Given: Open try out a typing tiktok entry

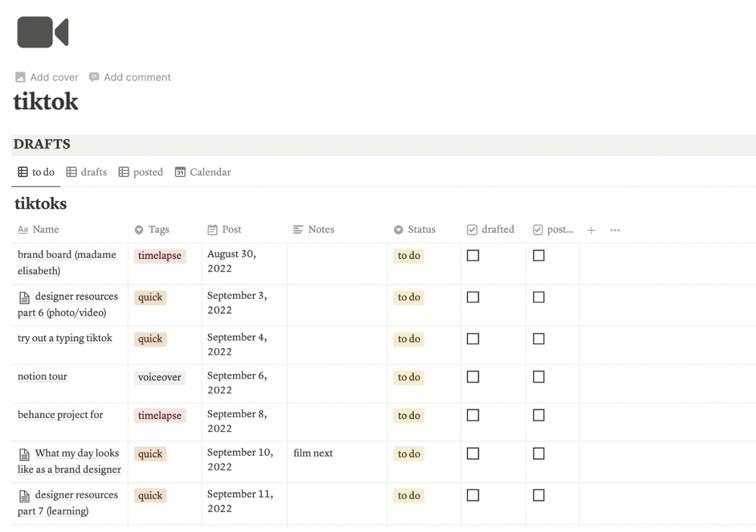Looking at the screenshot, I should click(x=65, y=338).
